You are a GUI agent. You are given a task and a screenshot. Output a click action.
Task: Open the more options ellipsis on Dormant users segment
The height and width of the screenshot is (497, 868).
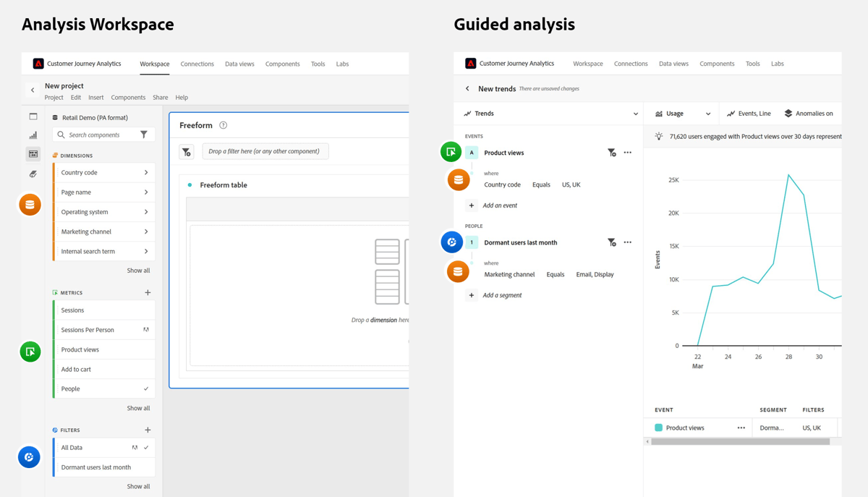(627, 242)
